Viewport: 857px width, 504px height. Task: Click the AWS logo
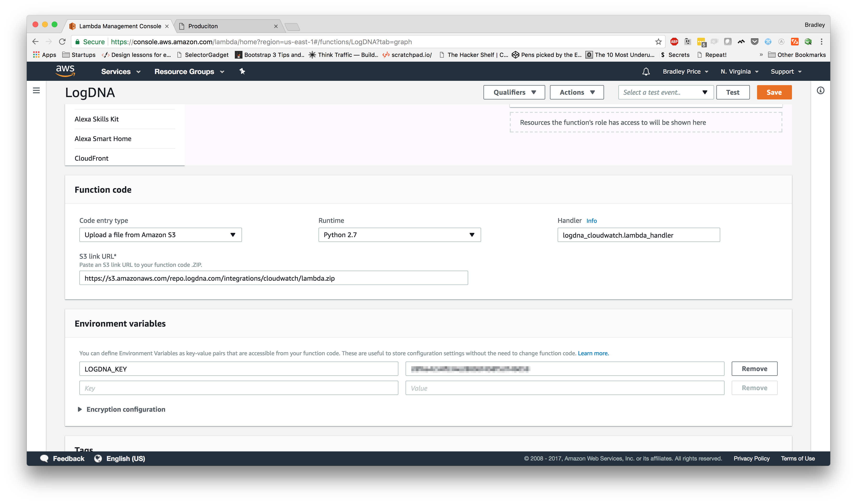tap(65, 71)
